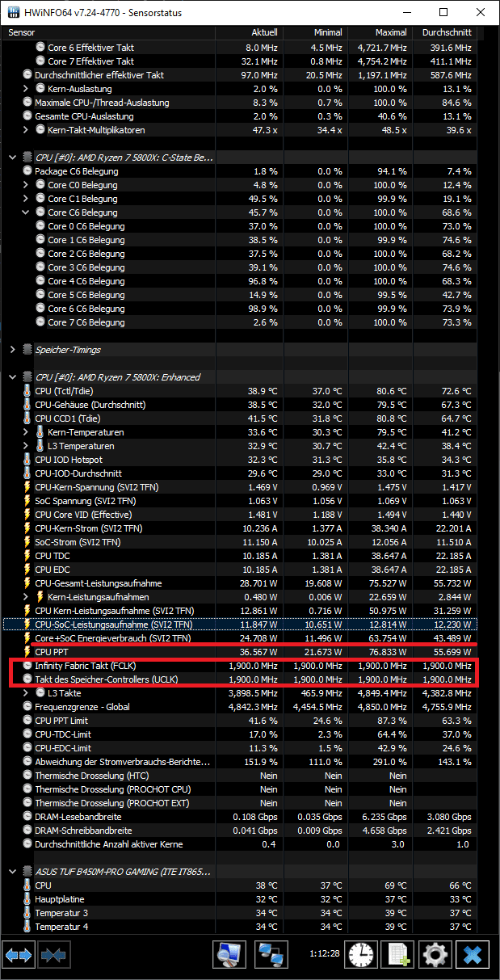Start logging with the sheet-plus icon
The width and height of the screenshot is (500, 980).
tap(398, 955)
